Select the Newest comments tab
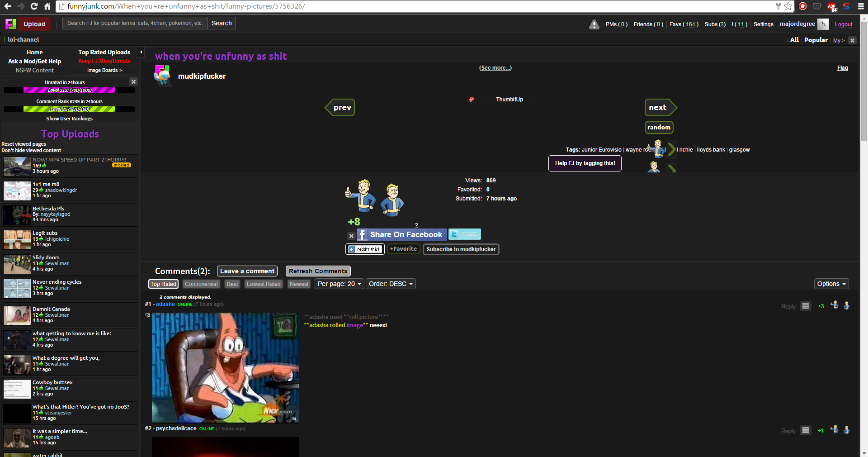Image resolution: width=868 pixels, height=457 pixels. pos(299,284)
